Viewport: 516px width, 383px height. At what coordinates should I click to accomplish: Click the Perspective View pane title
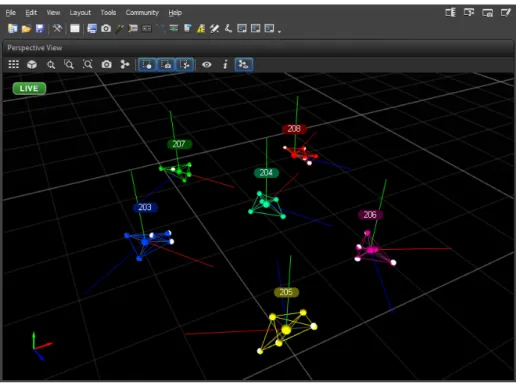35,48
